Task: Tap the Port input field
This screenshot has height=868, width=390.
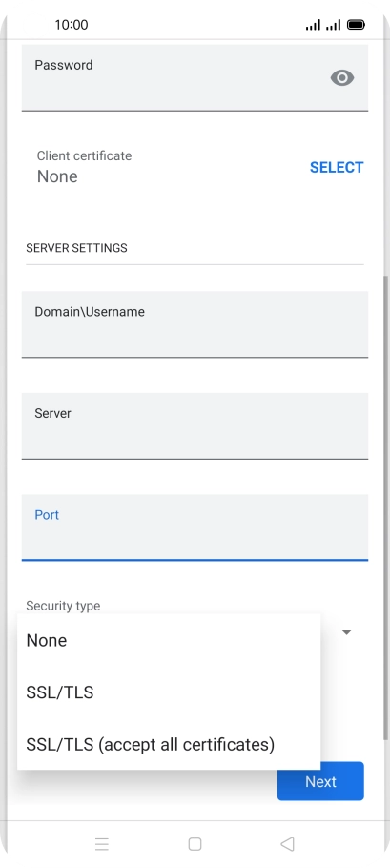Action: coord(195,527)
